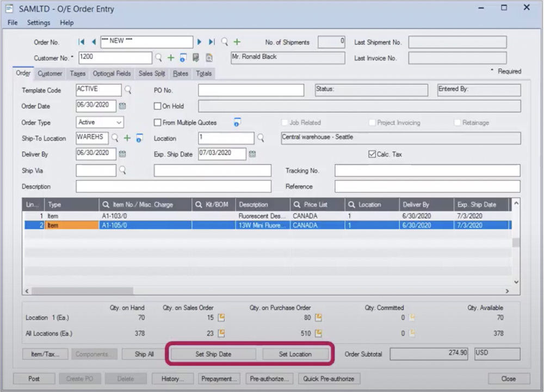Toggle the On Hold checkbox

(x=158, y=106)
